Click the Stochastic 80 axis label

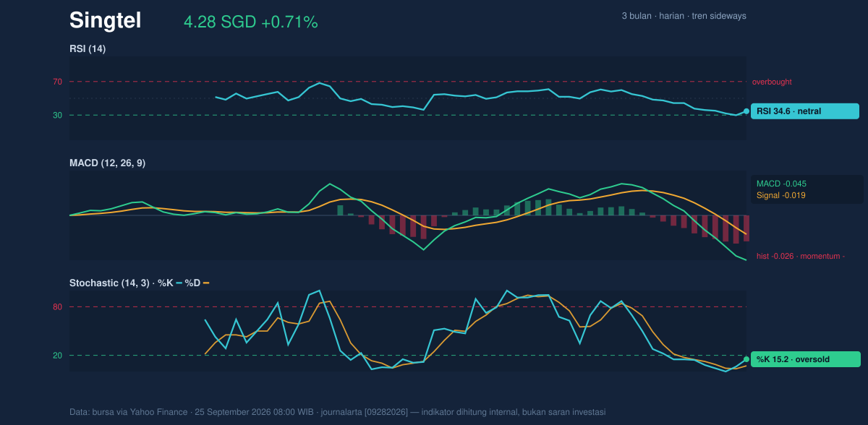57,307
